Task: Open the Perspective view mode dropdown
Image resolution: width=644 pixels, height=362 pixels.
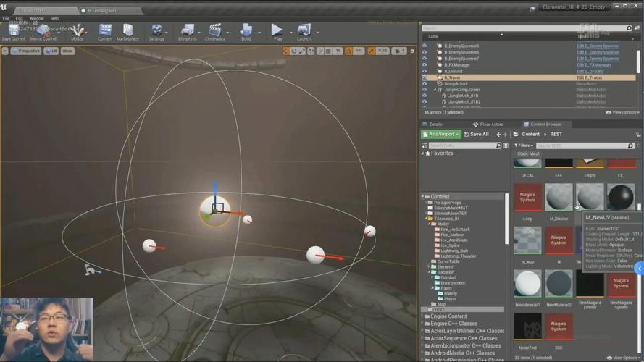Action: pyautogui.click(x=26, y=51)
